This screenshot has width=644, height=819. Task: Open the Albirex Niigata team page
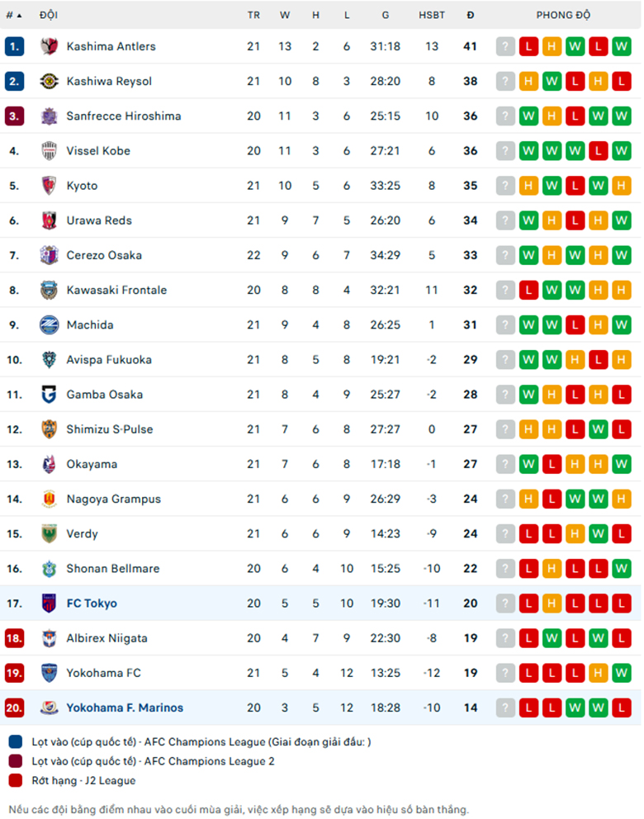pyautogui.click(x=107, y=638)
